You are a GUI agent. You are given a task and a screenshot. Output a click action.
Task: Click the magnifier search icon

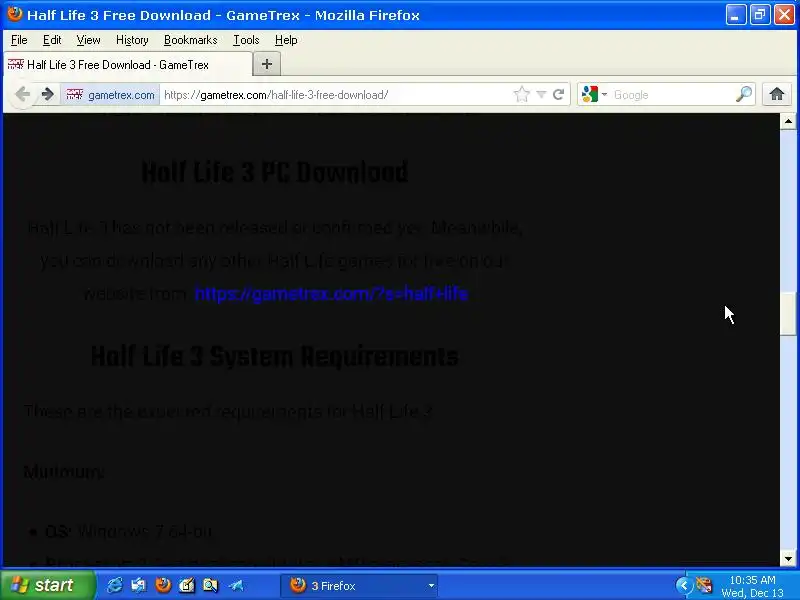coord(744,94)
